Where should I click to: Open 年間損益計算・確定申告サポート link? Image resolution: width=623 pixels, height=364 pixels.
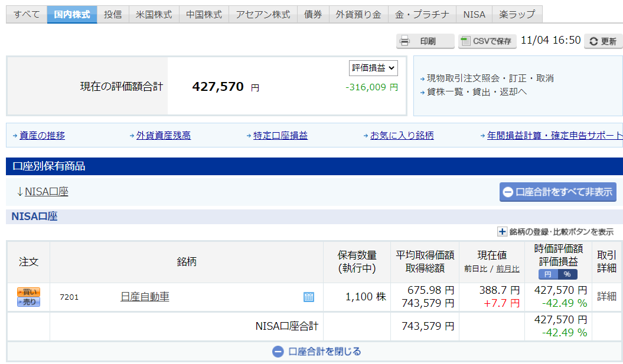[554, 135]
